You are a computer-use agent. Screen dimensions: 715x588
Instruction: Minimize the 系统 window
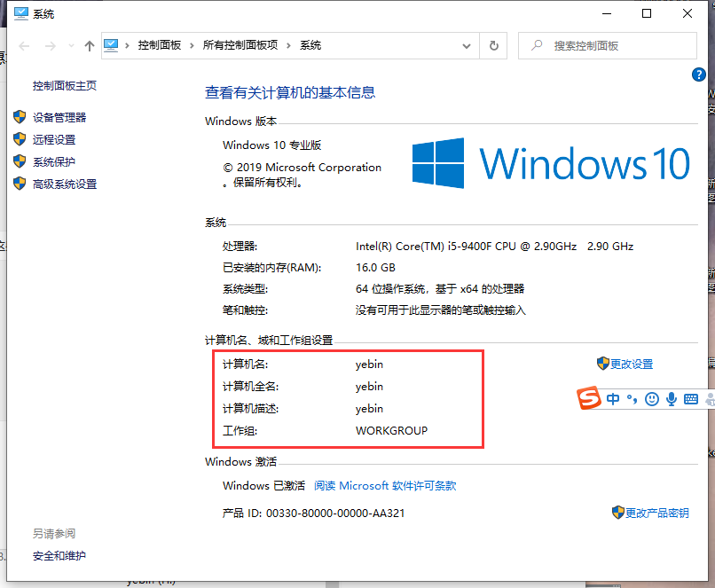pyautogui.click(x=607, y=13)
